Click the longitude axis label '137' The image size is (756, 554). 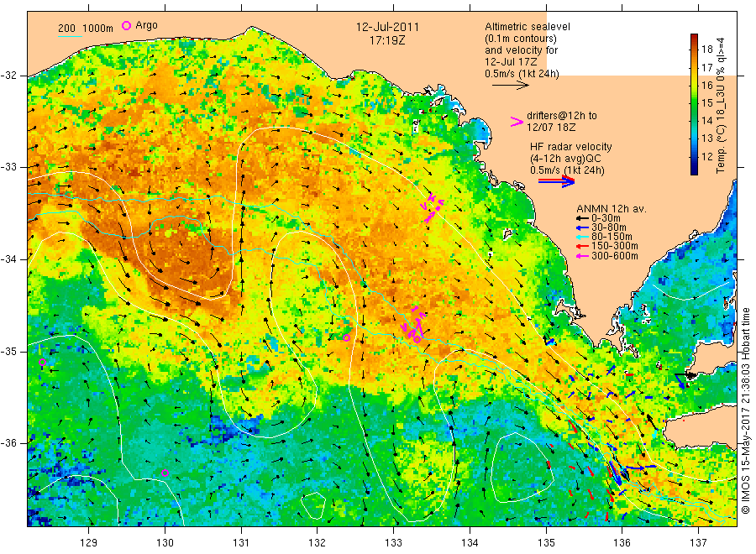coord(698,542)
